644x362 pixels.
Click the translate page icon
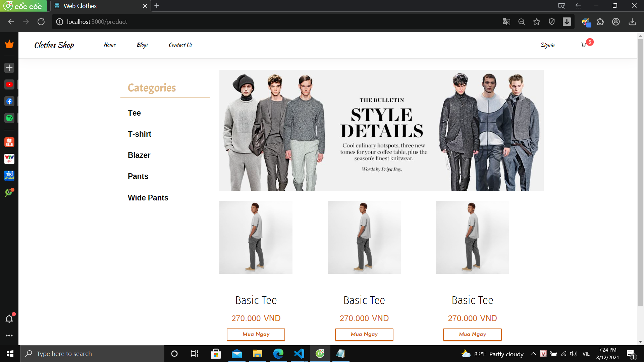pyautogui.click(x=506, y=22)
